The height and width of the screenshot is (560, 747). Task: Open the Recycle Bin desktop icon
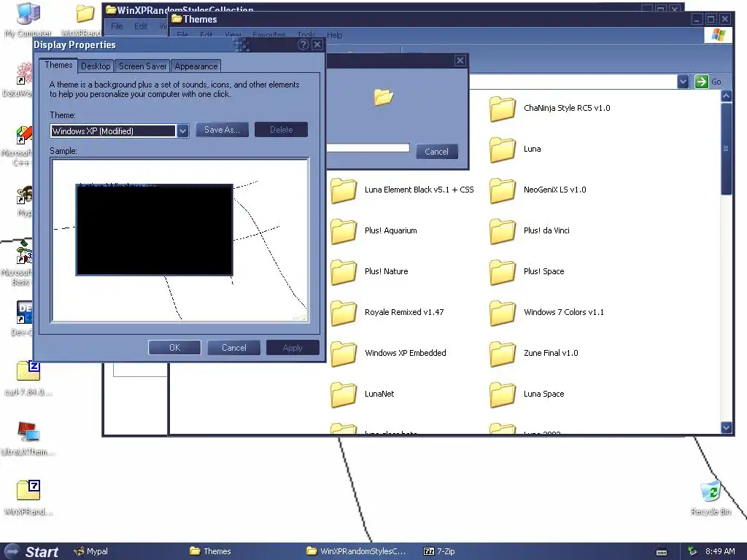[x=711, y=491]
